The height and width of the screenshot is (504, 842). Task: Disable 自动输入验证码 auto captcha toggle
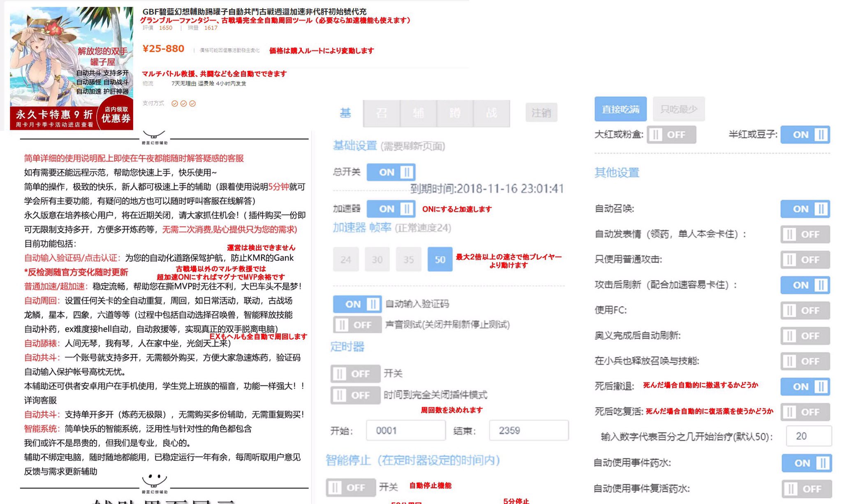tap(357, 304)
